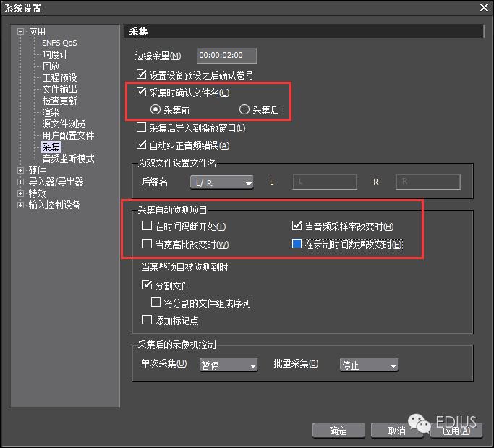Click the 应用(A) button
Image resolution: width=494 pixels, height=448 pixels.
(x=456, y=431)
